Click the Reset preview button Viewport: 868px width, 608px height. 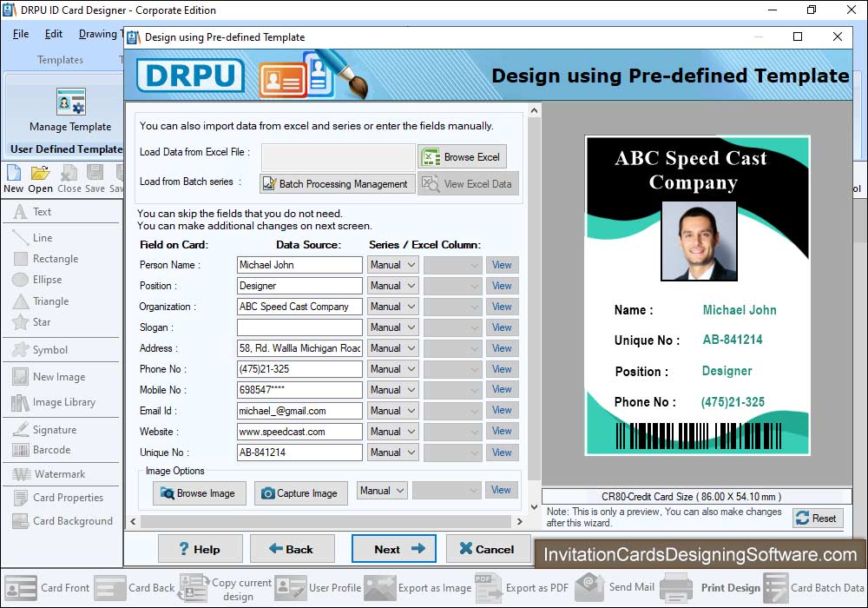(818, 519)
